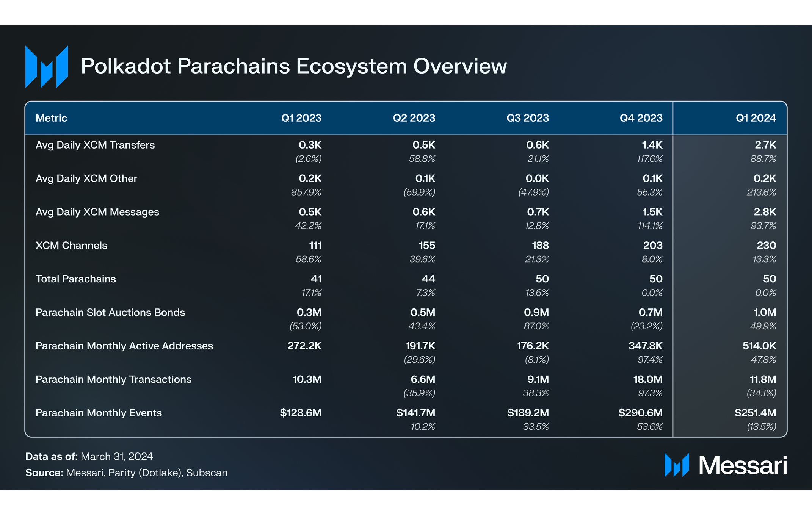Viewport: 812px width, 515px height.
Task: Select the '188' XCM Channels value
Action: tap(540, 246)
